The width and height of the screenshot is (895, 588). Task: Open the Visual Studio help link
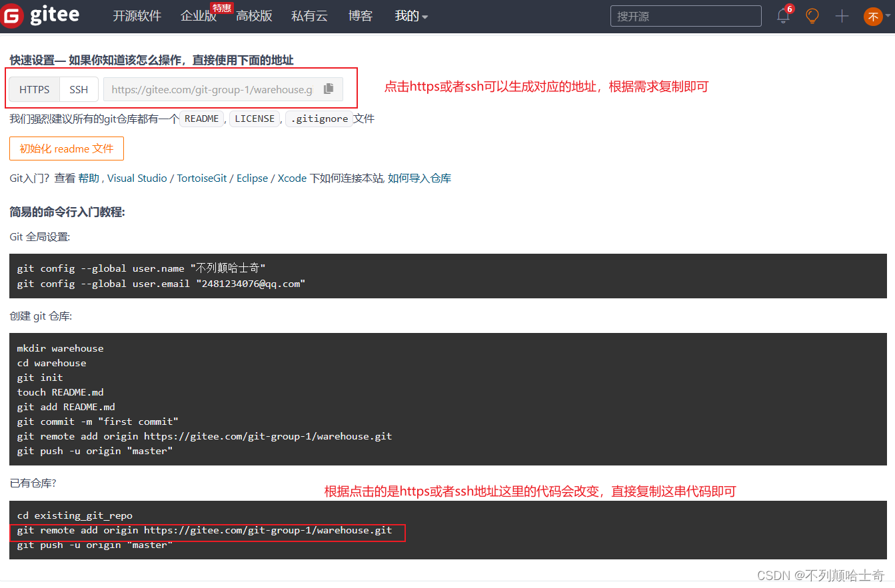(137, 178)
